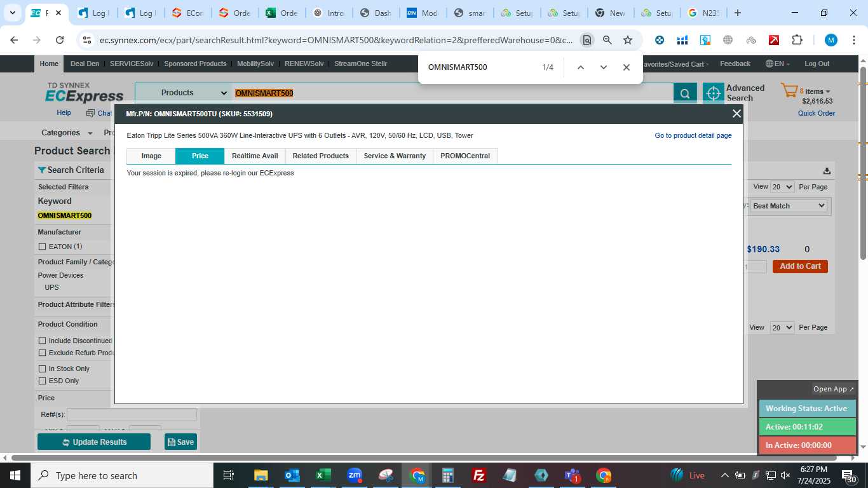Open the Best Match sort dropdown
868x488 pixels.
coord(788,206)
